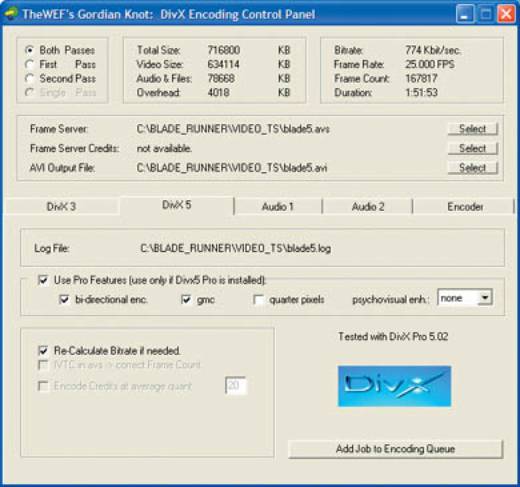
Task: Select Second Pass radio button
Action: [30, 78]
